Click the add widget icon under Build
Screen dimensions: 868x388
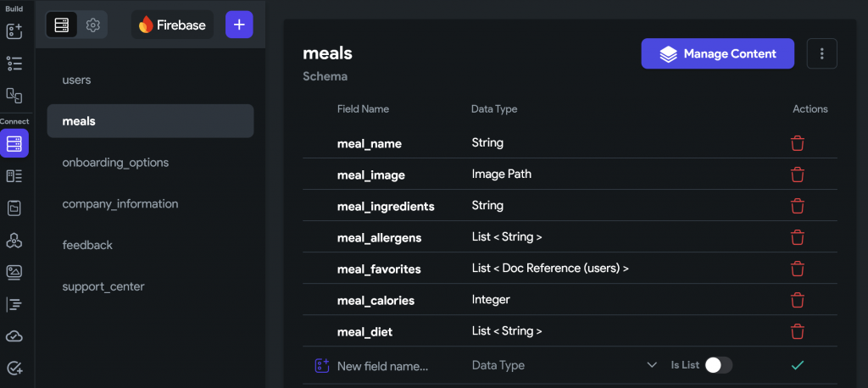14,30
